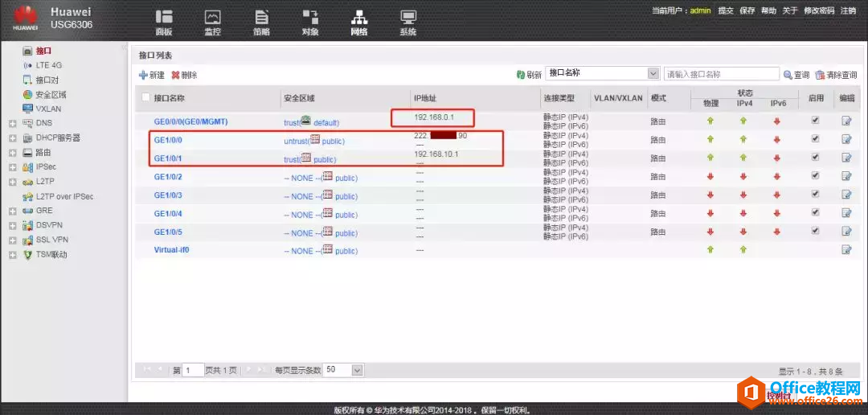
Task: Expand the 路由 tree node
Action: pyautogui.click(x=12, y=152)
